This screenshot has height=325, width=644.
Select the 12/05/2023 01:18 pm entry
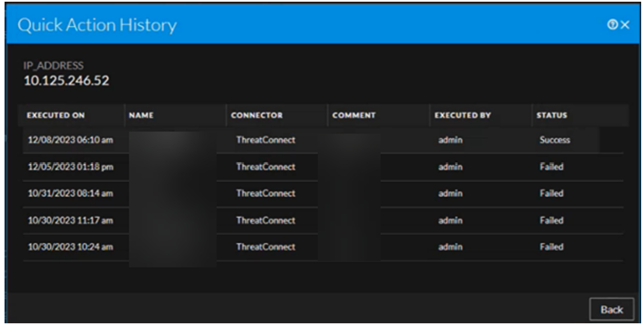click(323, 167)
